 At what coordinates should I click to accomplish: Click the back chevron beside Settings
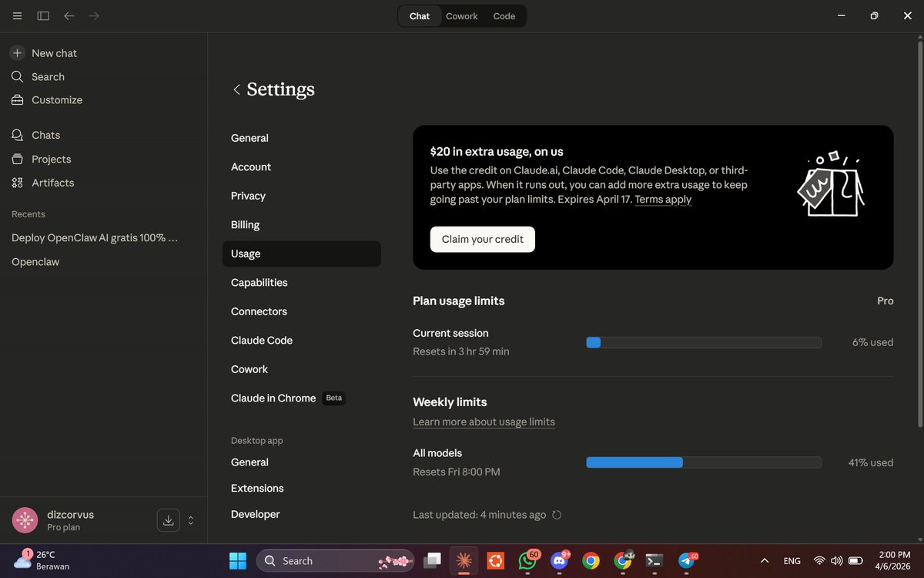(236, 89)
